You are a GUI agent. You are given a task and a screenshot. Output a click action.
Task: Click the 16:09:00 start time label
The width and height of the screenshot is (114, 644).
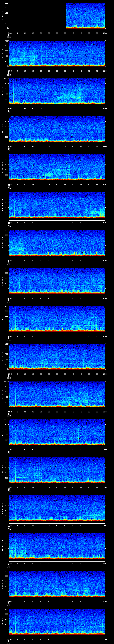[9, 33]
